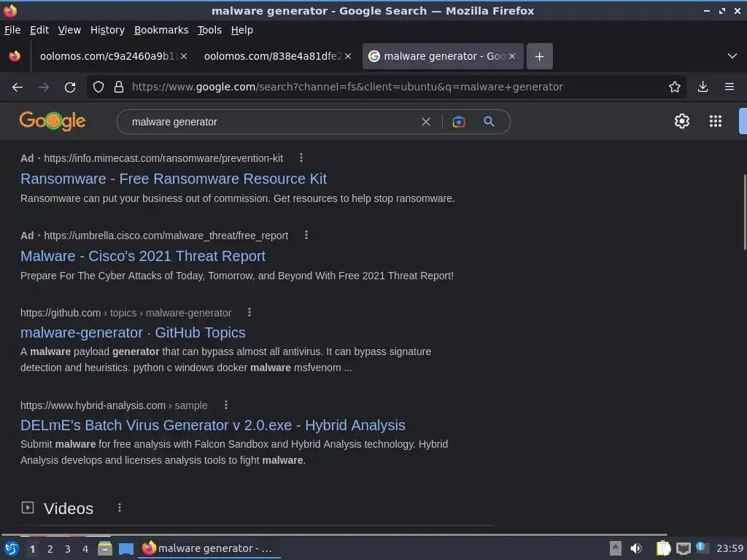Image resolution: width=747 pixels, height=560 pixels.
Task: Clear the Google search box with X
Action: (426, 122)
